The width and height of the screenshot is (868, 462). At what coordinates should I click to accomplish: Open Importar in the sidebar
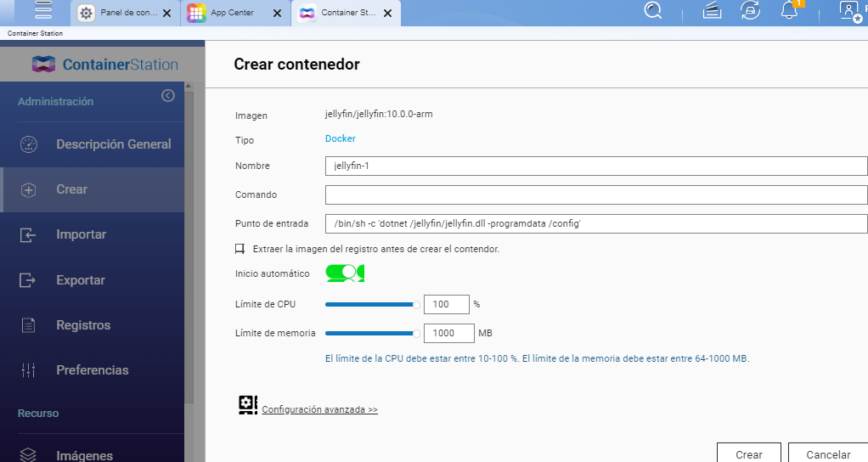coord(81,234)
